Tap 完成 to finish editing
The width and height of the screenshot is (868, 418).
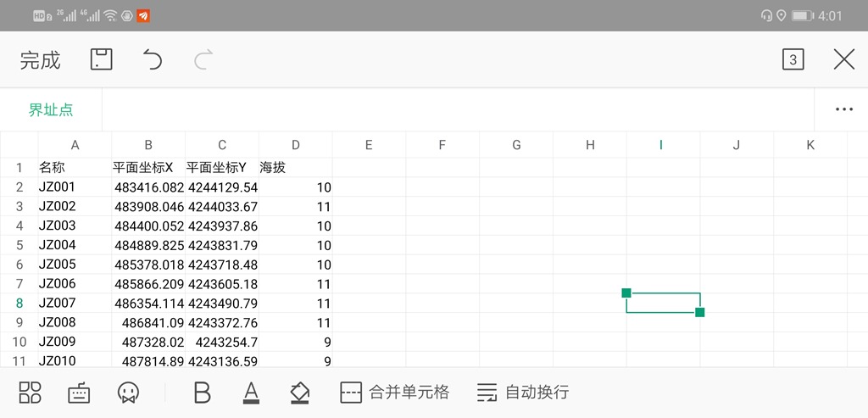pyautogui.click(x=41, y=59)
